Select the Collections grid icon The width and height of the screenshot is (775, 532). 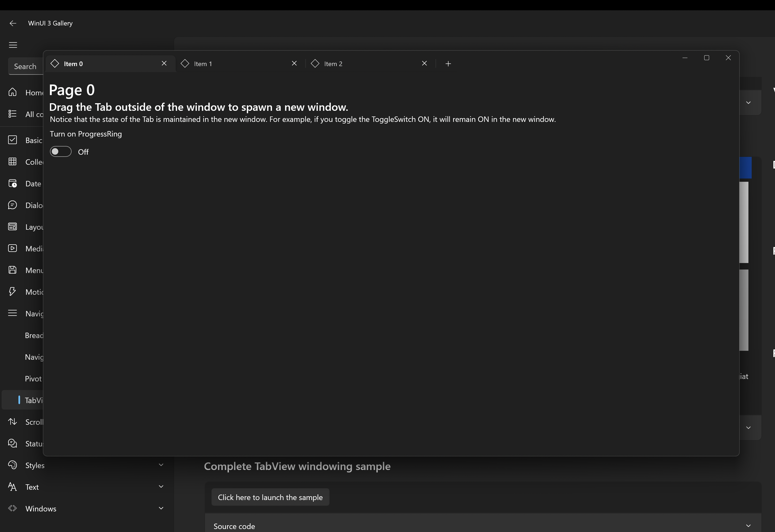click(x=13, y=162)
